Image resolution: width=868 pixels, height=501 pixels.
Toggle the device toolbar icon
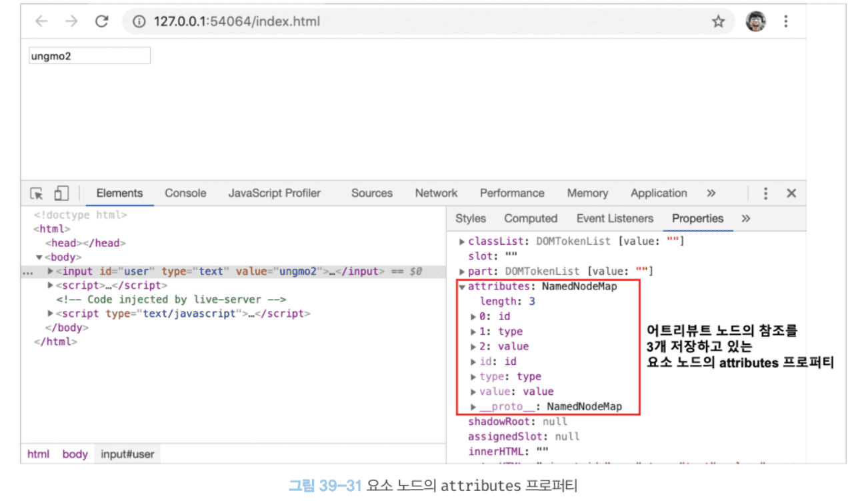point(61,193)
